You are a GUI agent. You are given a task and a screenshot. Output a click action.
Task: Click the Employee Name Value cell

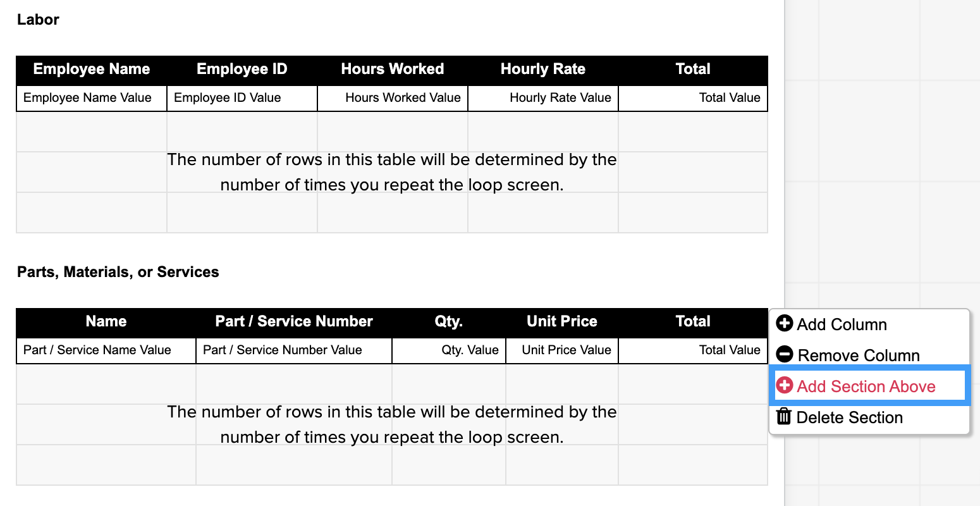[x=92, y=98]
